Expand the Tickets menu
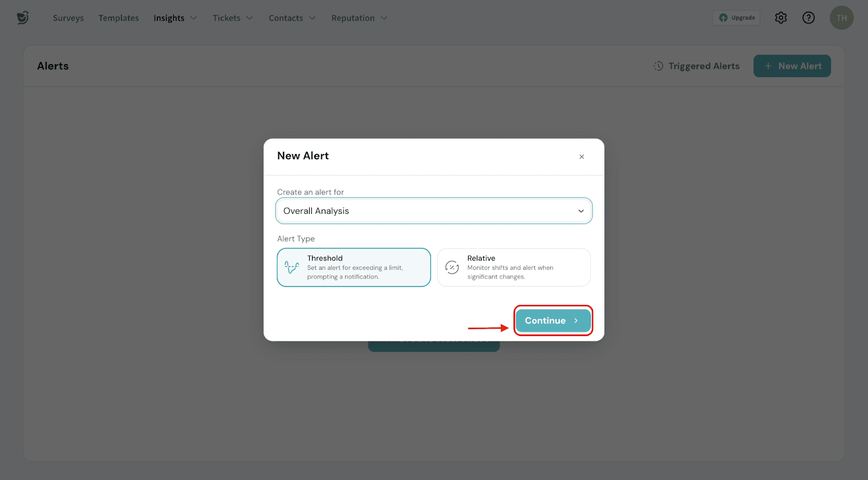 pyautogui.click(x=233, y=18)
